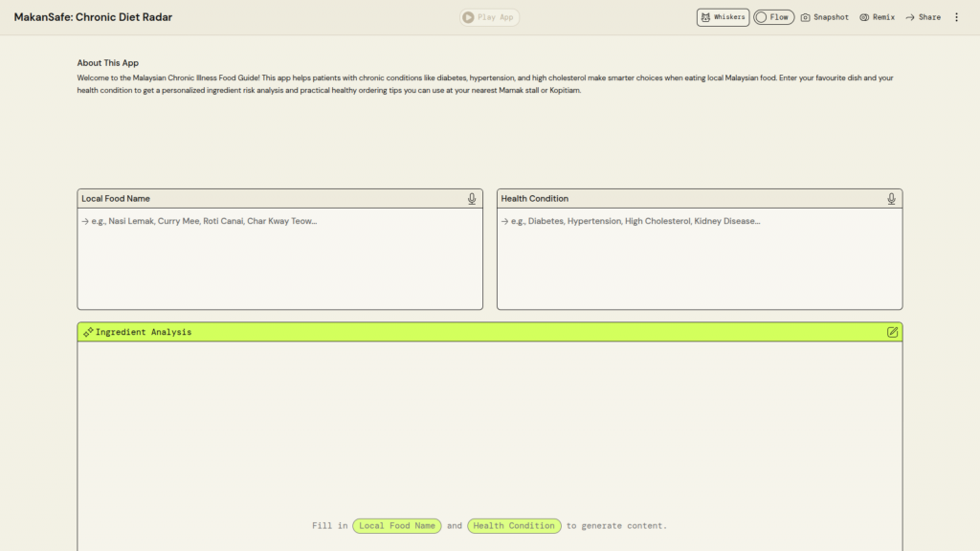Click the cat icon on Whiskers button

pos(705,17)
